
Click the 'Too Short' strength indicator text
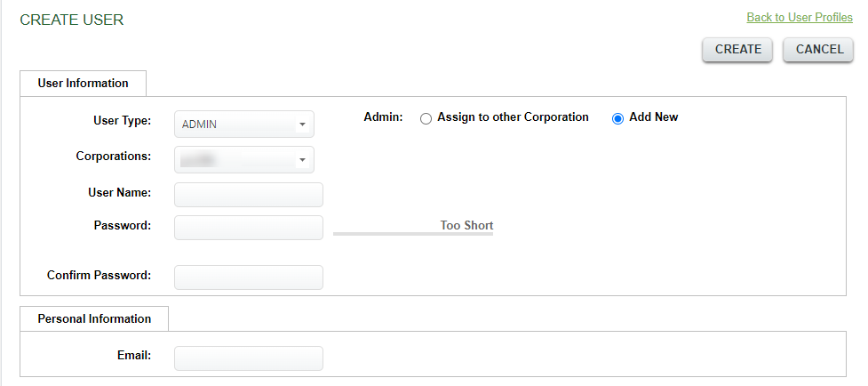[466, 225]
